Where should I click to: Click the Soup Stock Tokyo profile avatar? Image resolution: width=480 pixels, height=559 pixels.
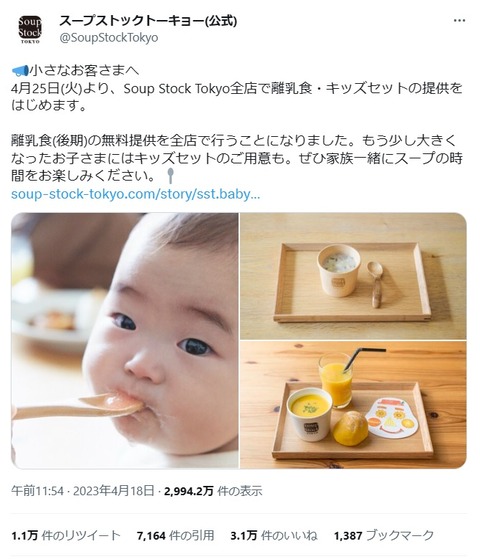click(x=30, y=30)
